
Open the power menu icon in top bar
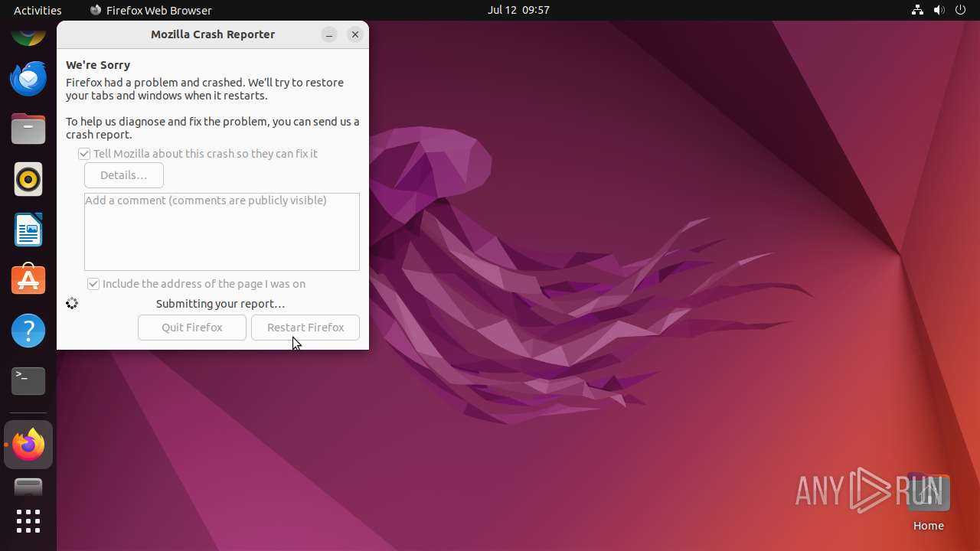point(961,10)
